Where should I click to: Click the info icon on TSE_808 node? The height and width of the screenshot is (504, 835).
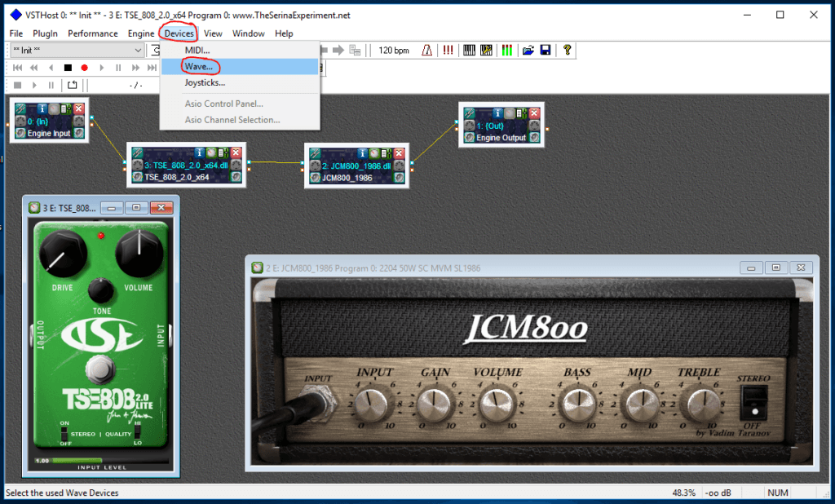click(199, 153)
